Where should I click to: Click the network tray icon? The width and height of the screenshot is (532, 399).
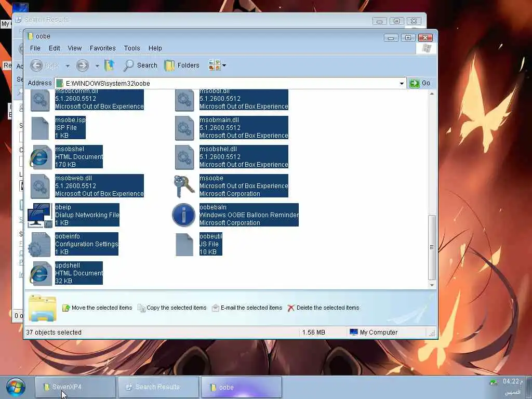tap(494, 383)
